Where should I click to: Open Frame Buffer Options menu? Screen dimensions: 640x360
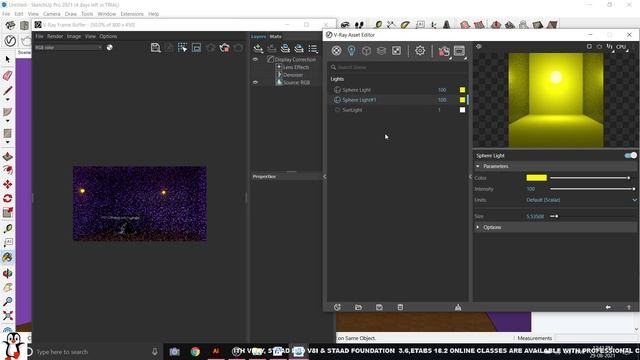click(108, 36)
